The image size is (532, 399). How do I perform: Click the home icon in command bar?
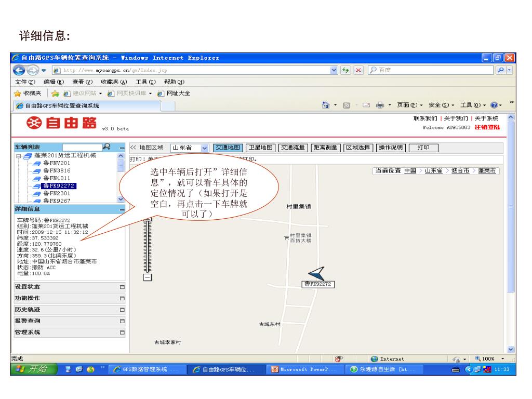click(326, 105)
